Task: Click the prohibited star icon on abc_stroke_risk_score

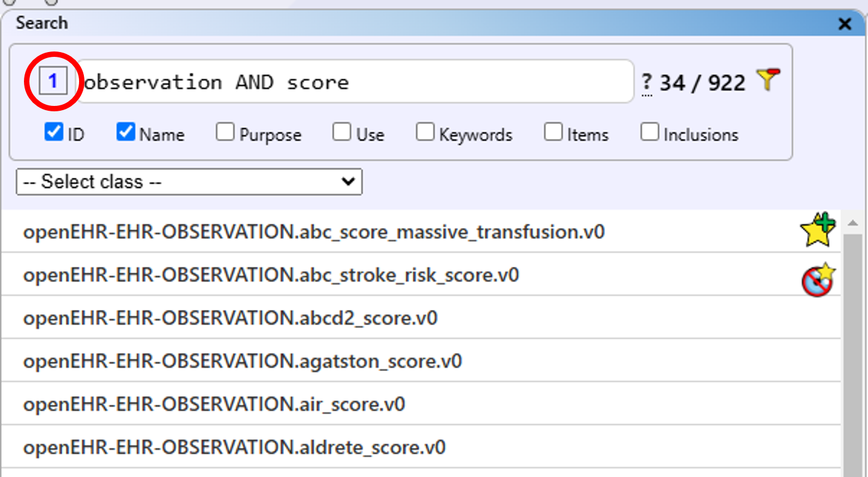Action: point(818,279)
